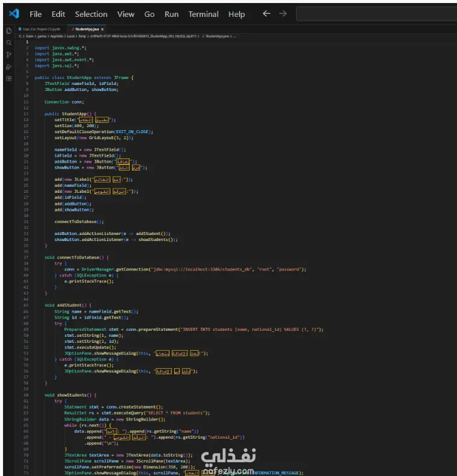
Task: Click the SELECT * FROM students line
Action: click(137, 413)
